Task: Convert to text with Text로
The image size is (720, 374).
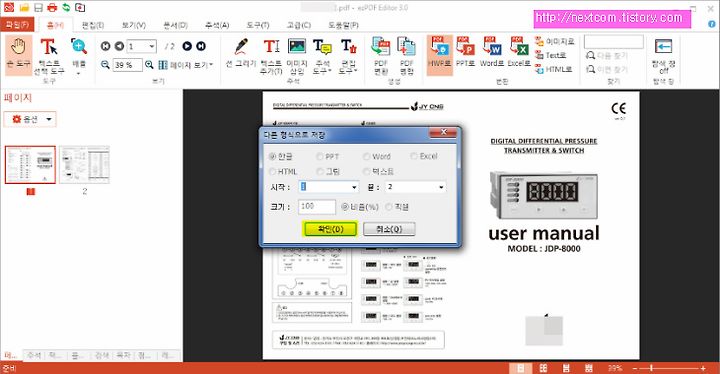Action: pyautogui.click(x=551, y=55)
